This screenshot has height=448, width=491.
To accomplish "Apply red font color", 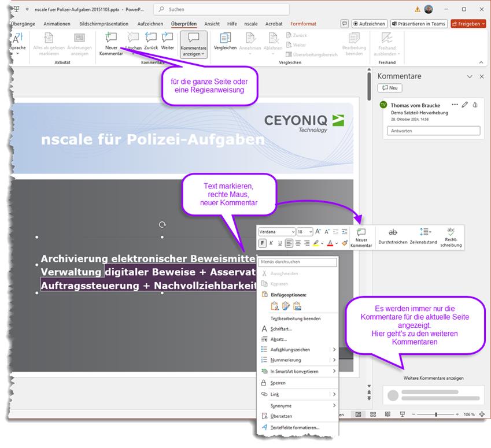I will 330,243.
